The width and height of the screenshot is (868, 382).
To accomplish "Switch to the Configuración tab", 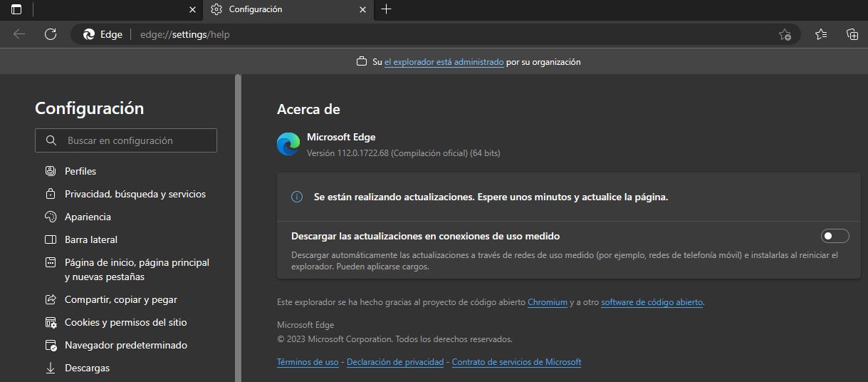I will [x=288, y=9].
